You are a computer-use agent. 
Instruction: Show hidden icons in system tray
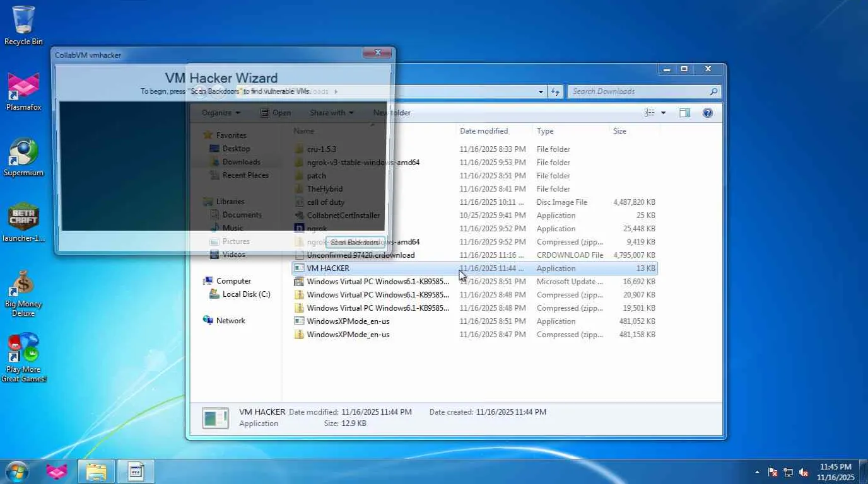(x=757, y=472)
